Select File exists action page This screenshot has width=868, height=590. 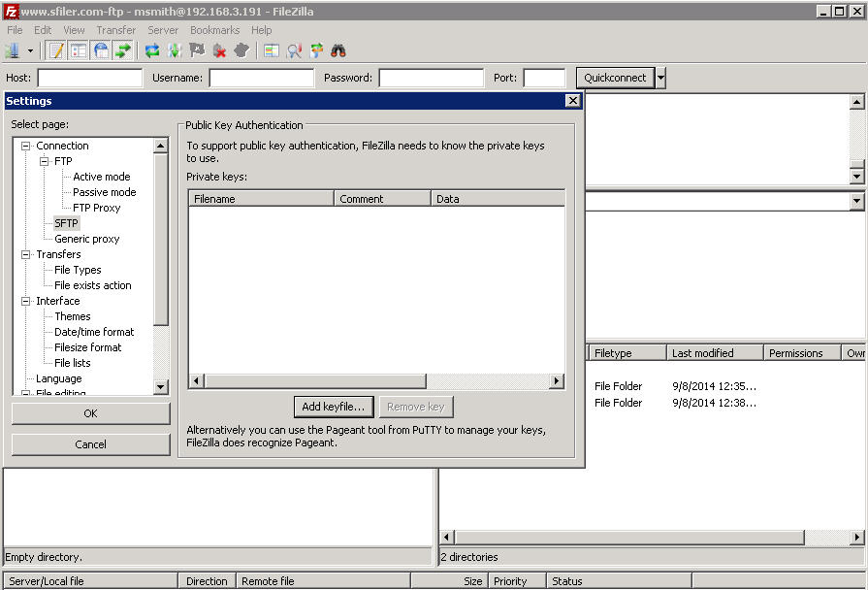[x=92, y=285]
